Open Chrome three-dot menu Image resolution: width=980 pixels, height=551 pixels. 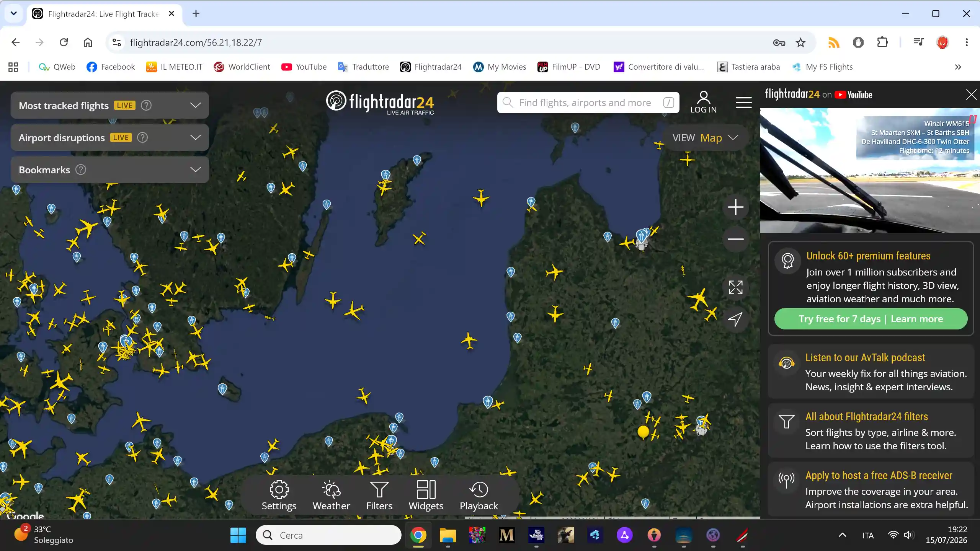[x=967, y=42]
